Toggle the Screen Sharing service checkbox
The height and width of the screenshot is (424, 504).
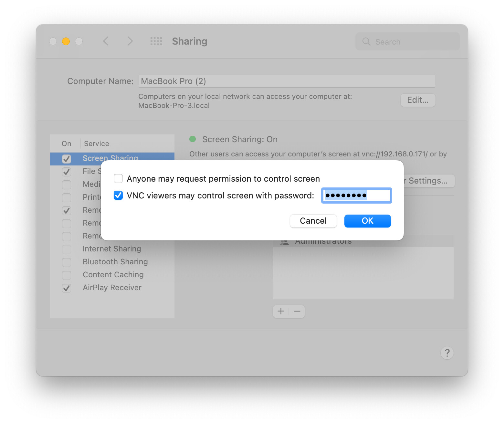tap(67, 159)
